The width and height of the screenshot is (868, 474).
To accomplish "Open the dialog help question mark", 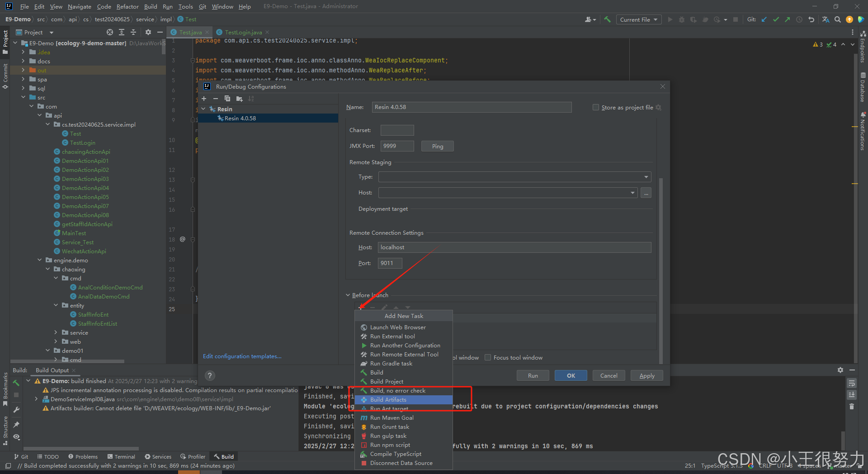I will pyautogui.click(x=210, y=375).
